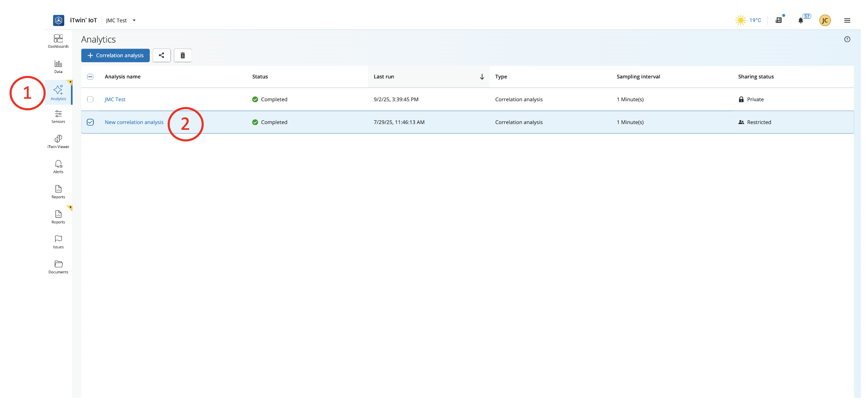Click the Sharing status column header
Image resolution: width=868 pixels, height=414 pixels.
(x=756, y=77)
